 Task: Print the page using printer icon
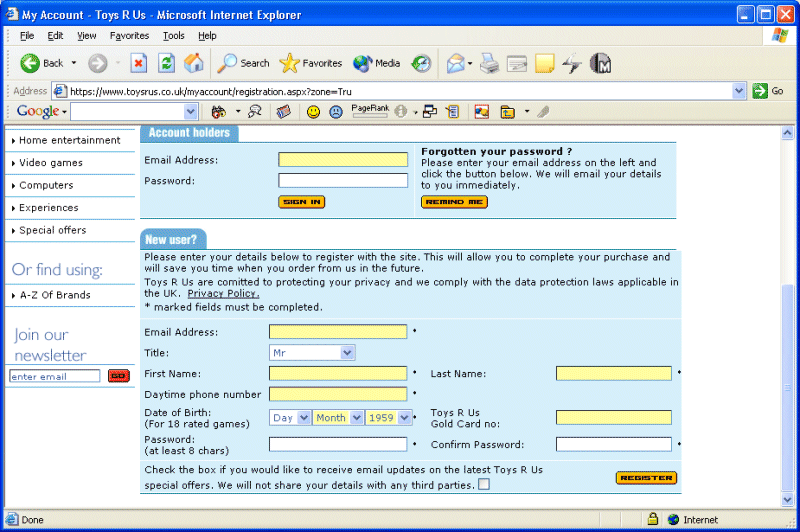(x=489, y=63)
